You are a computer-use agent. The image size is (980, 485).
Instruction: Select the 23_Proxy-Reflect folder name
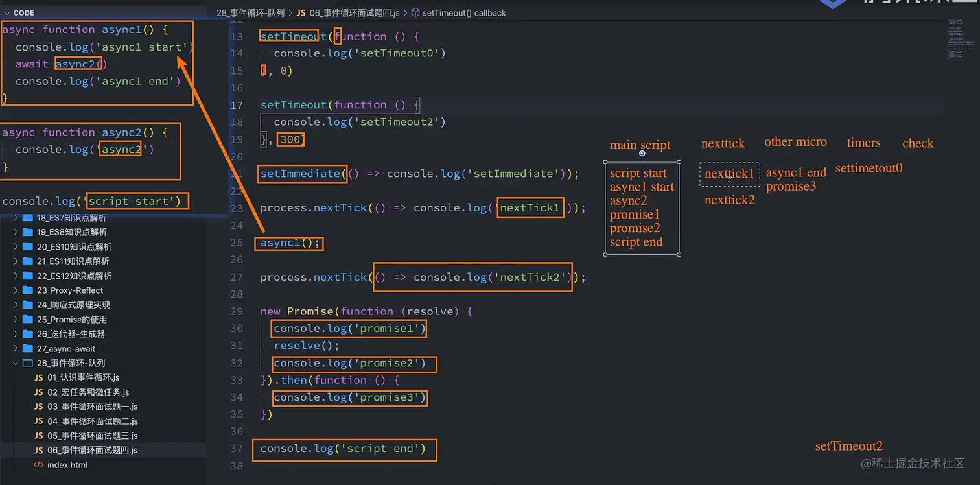point(70,290)
